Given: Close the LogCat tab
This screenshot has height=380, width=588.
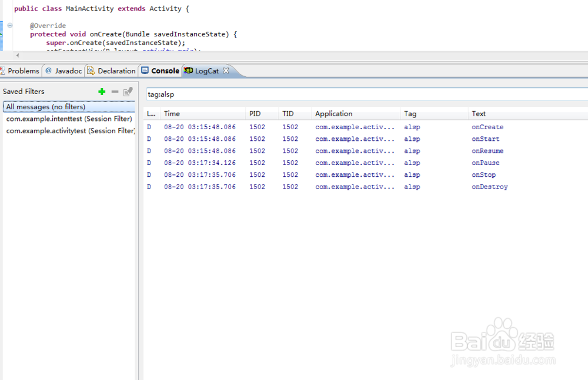Looking at the screenshot, I should point(226,70).
